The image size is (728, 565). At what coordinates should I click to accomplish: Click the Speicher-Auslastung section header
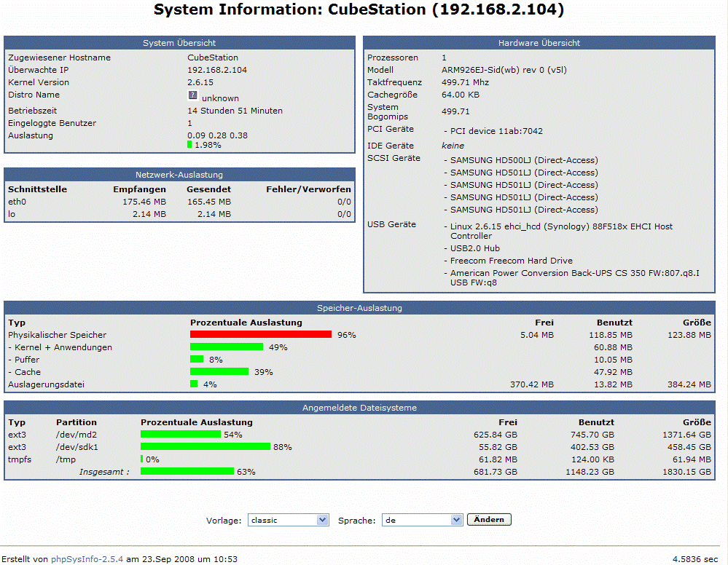click(359, 308)
